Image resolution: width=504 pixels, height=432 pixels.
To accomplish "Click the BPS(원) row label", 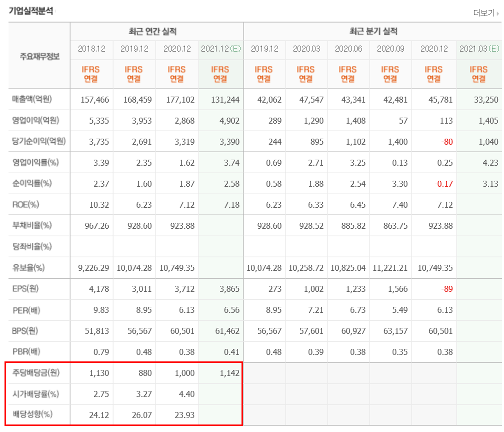I will [x=25, y=330].
